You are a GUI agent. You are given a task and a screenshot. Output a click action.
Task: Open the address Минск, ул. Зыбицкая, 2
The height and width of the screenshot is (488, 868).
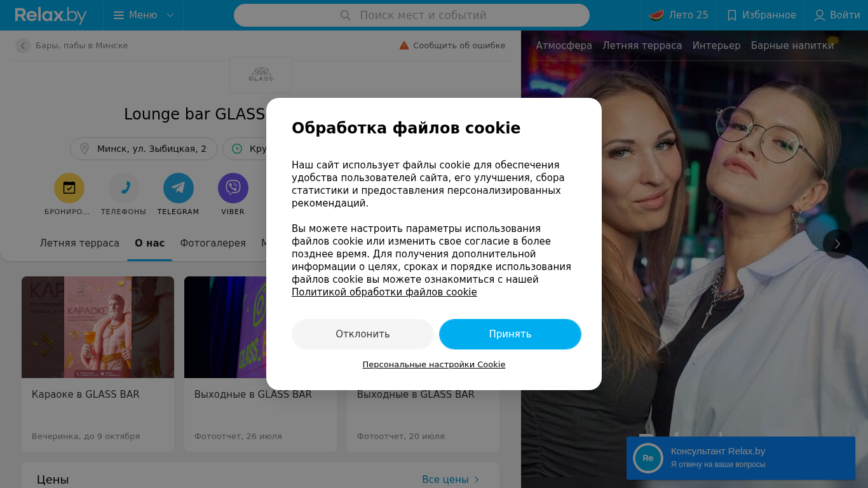144,149
